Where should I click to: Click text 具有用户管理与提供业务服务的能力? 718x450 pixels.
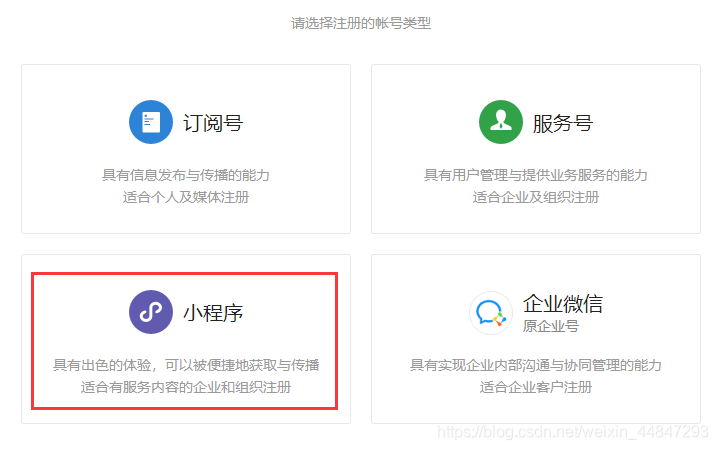pos(535,175)
